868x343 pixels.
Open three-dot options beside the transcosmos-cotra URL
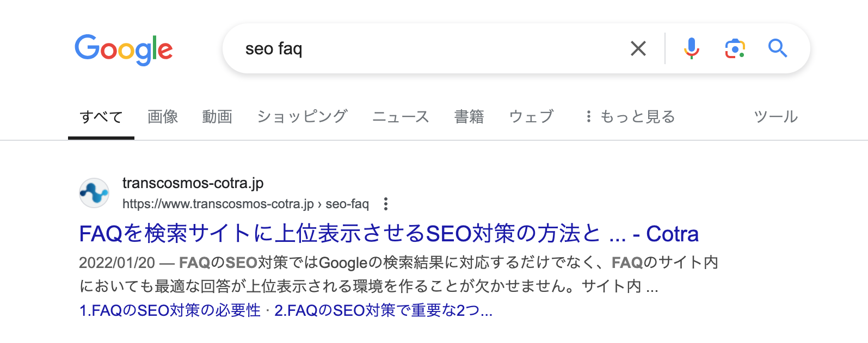point(386,204)
